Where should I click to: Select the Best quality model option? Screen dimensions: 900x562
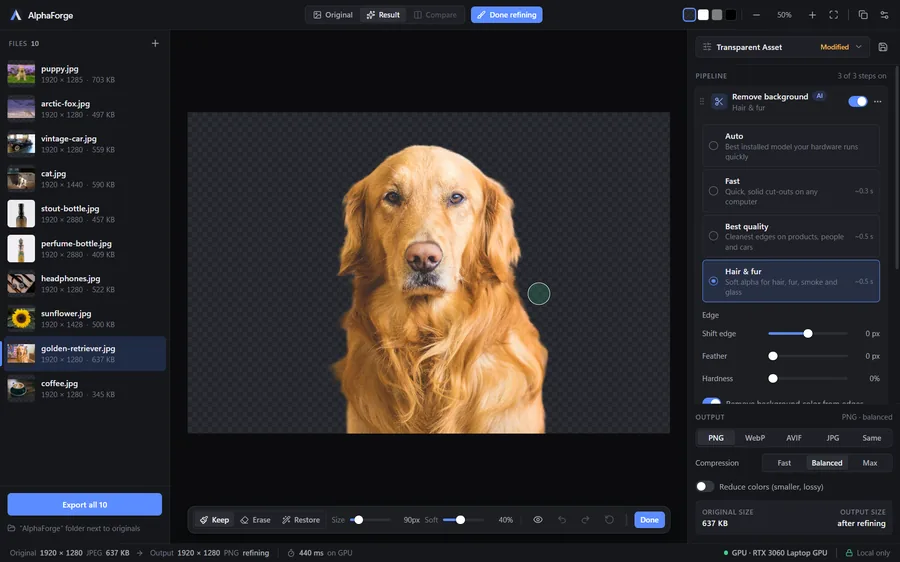(790, 236)
